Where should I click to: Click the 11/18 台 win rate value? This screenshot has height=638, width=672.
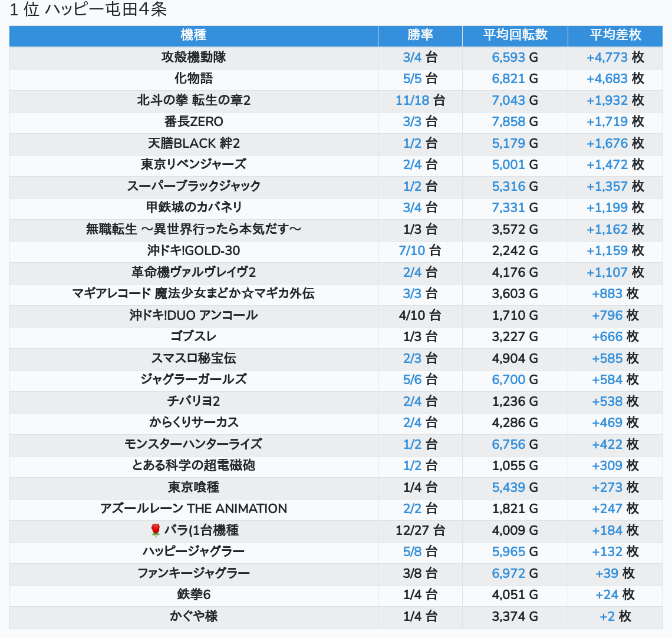pyautogui.click(x=420, y=100)
